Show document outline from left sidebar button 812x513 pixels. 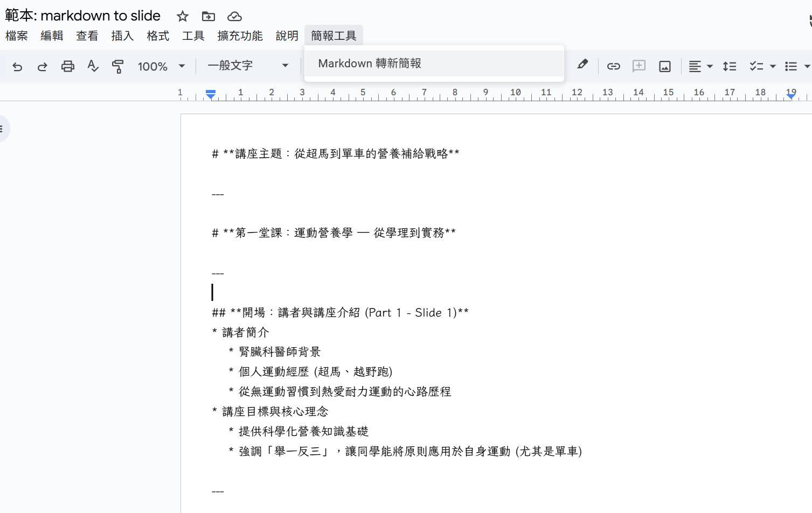tap(2, 129)
